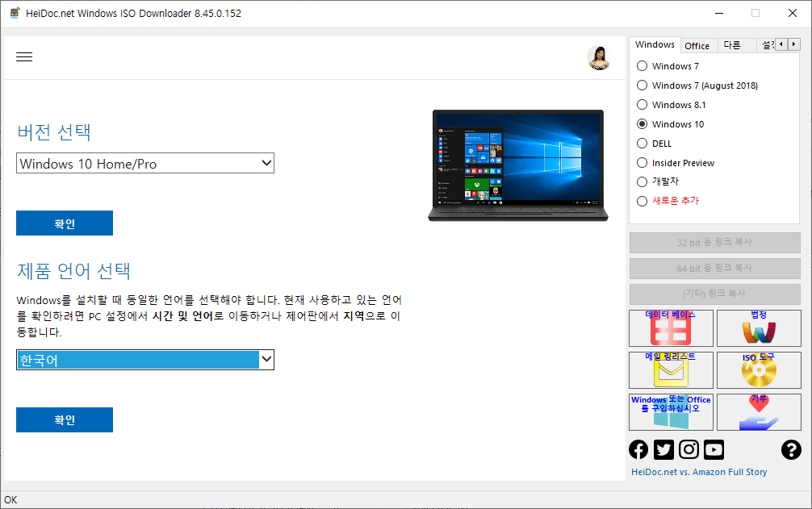Image resolution: width=812 pixels, height=509 pixels.
Task: Open the hamburger menu
Action: pos(24,56)
